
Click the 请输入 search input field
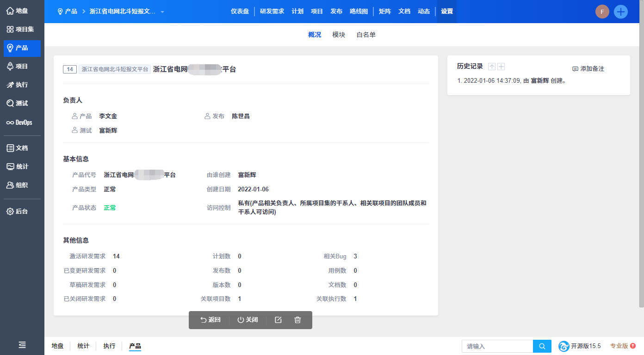pyautogui.click(x=497, y=346)
